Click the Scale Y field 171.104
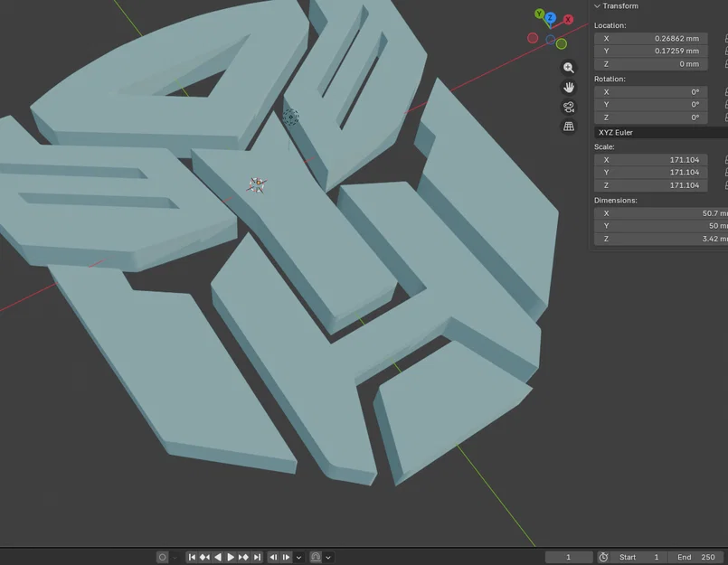 tap(650, 173)
